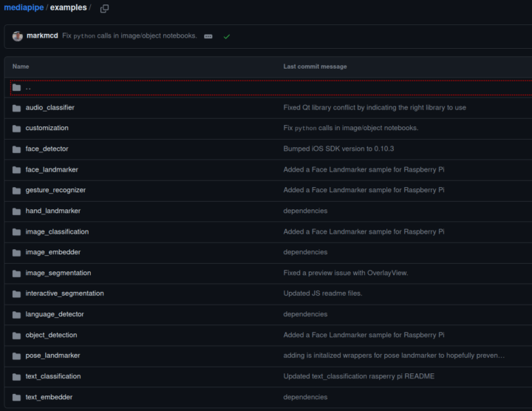Open image_classification row's Raspberry Pi commit message
532x411 pixels.
[x=364, y=231]
